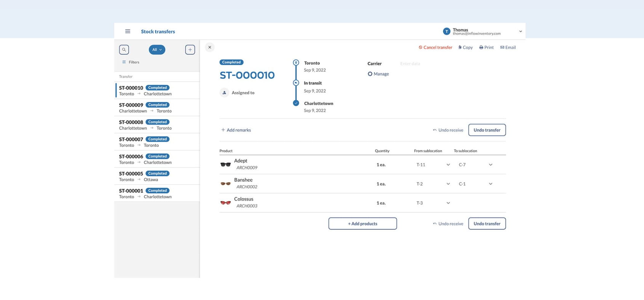Click Add remarks
644x300 pixels.
236,130
